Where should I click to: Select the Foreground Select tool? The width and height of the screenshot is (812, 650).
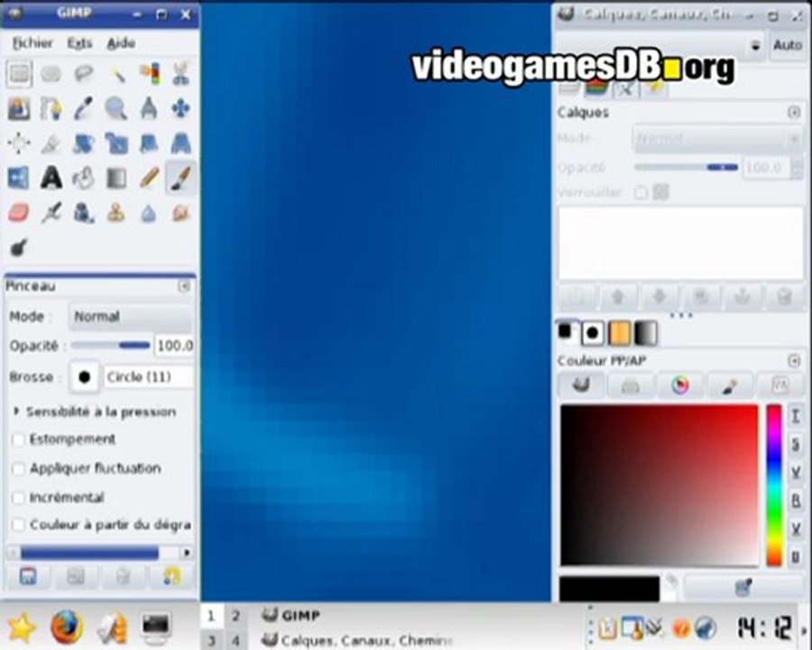pos(20,109)
